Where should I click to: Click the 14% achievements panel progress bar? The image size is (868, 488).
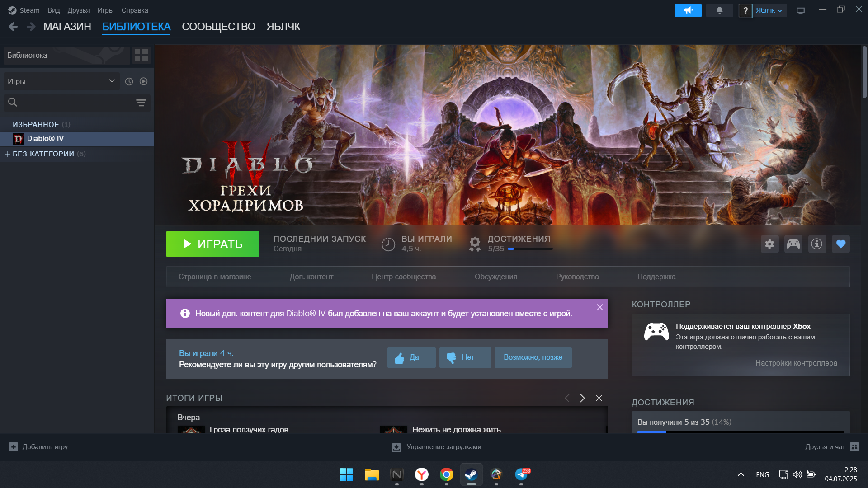(741, 432)
